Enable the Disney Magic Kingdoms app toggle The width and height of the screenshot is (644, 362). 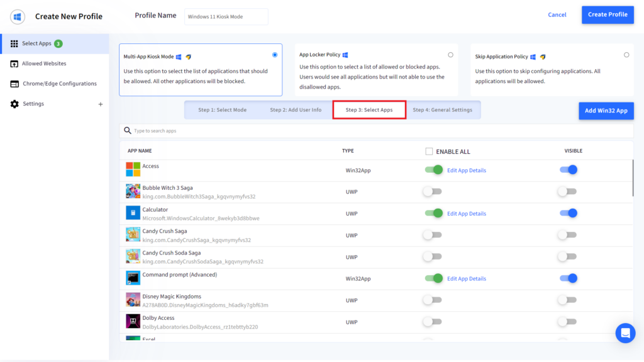pyautogui.click(x=433, y=300)
